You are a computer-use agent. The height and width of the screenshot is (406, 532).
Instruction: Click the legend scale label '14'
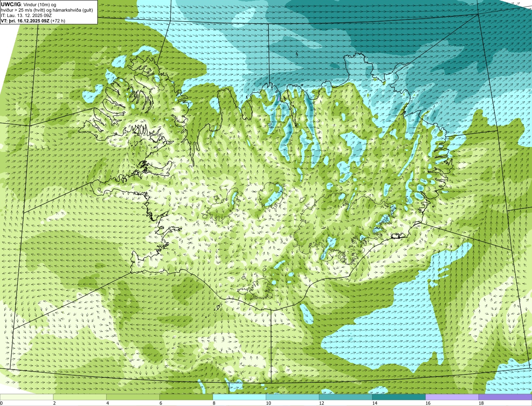pos(375,403)
